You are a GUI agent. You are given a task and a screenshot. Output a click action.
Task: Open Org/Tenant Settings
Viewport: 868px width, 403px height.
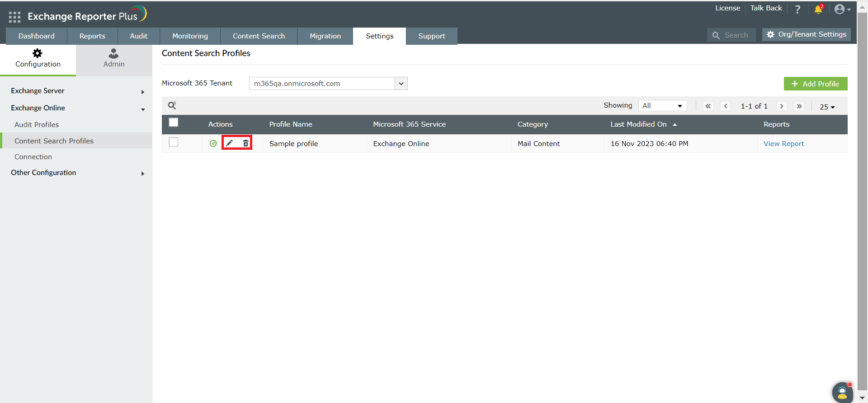pyautogui.click(x=807, y=34)
